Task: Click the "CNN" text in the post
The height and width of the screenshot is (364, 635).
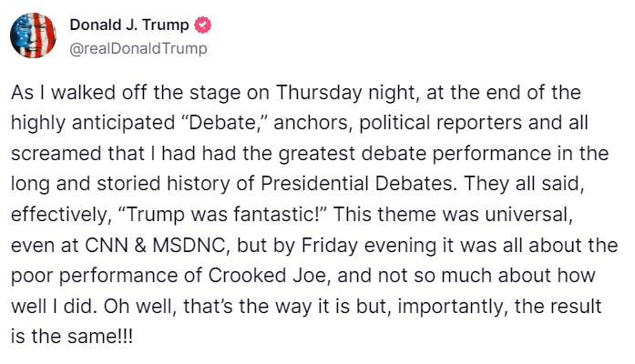Action: [107, 246]
